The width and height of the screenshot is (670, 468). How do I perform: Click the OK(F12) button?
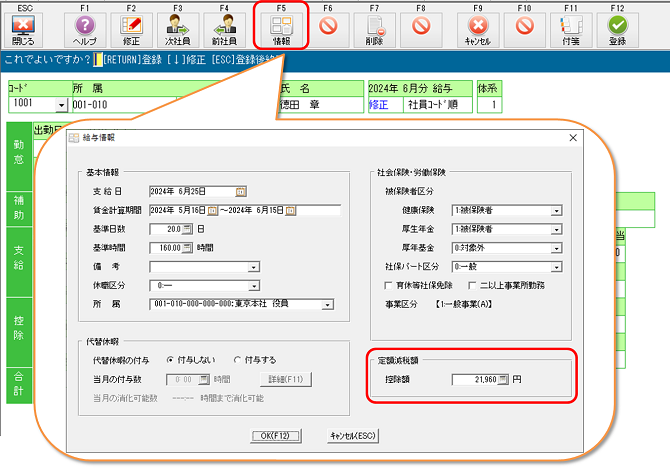(x=277, y=435)
